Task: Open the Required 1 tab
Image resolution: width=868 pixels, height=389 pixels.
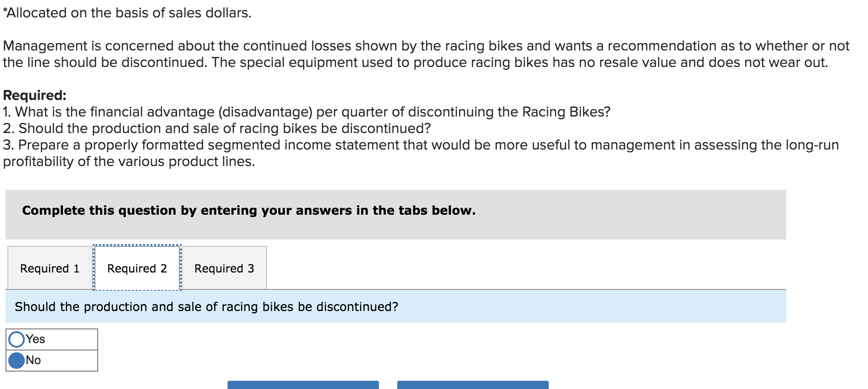Action: pyautogui.click(x=50, y=268)
